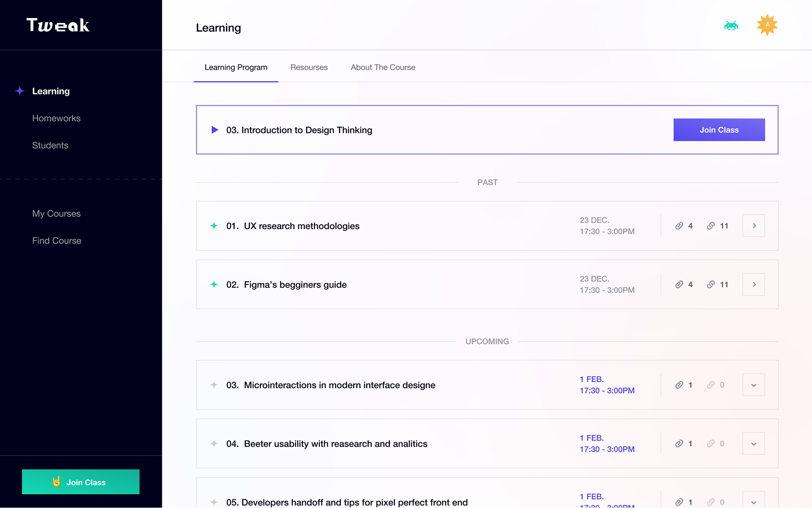Click gray star of Beeter usability lesson
The image size is (812, 508).
tap(214, 444)
